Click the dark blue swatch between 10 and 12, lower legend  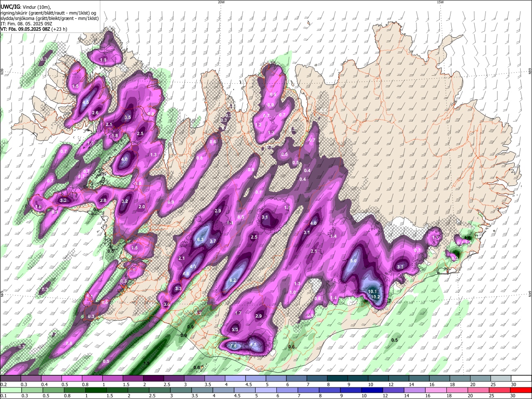point(371,390)
